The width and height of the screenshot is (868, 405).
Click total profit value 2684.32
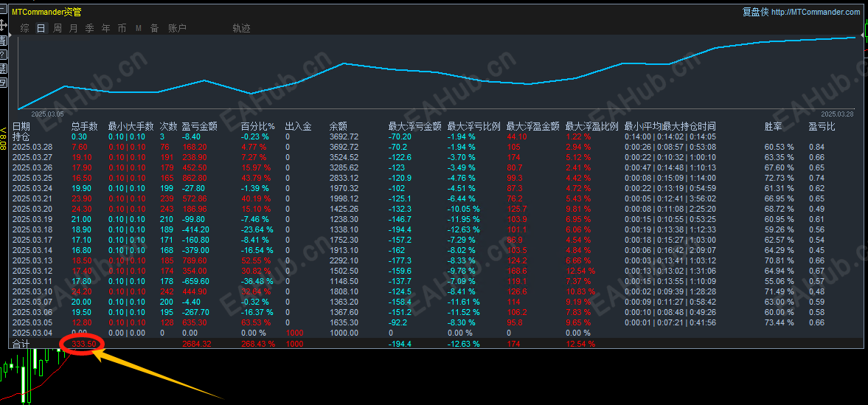coord(197,344)
